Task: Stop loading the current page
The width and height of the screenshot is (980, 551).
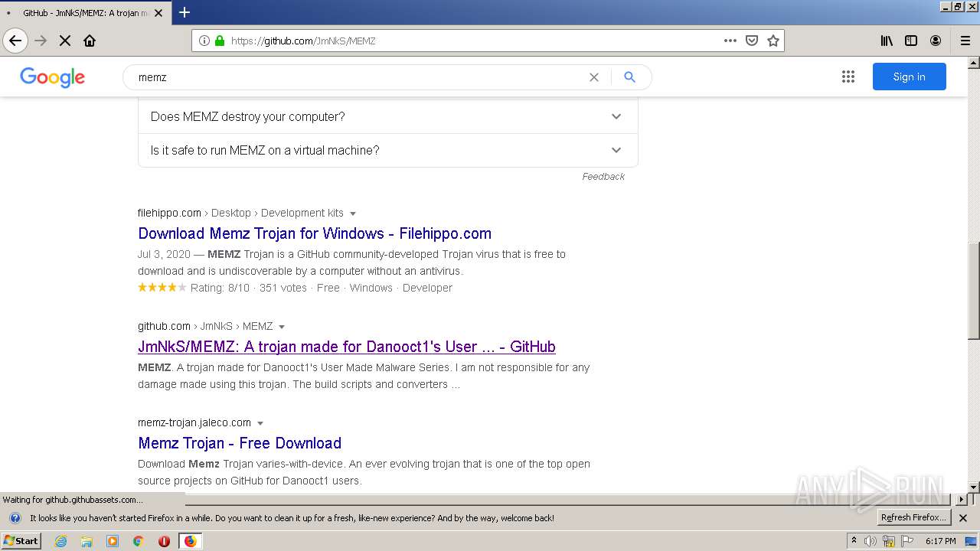Action: click(65, 41)
